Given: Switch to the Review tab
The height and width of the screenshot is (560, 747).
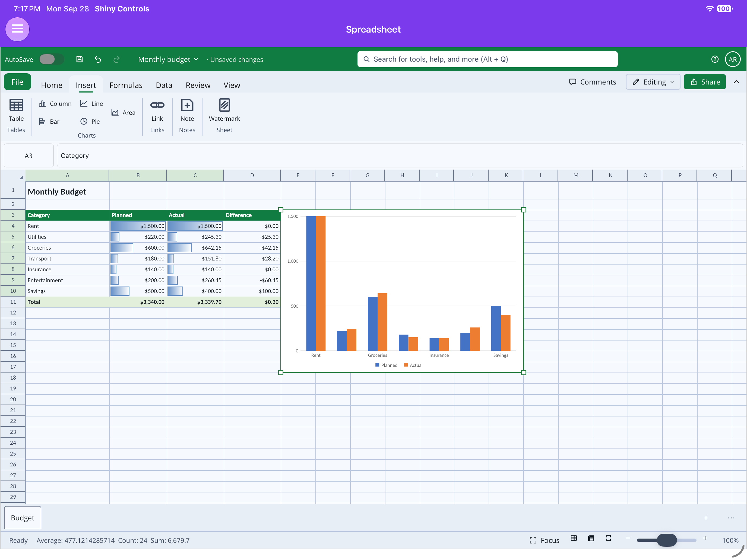Looking at the screenshot, I should [x=198, y=85].
